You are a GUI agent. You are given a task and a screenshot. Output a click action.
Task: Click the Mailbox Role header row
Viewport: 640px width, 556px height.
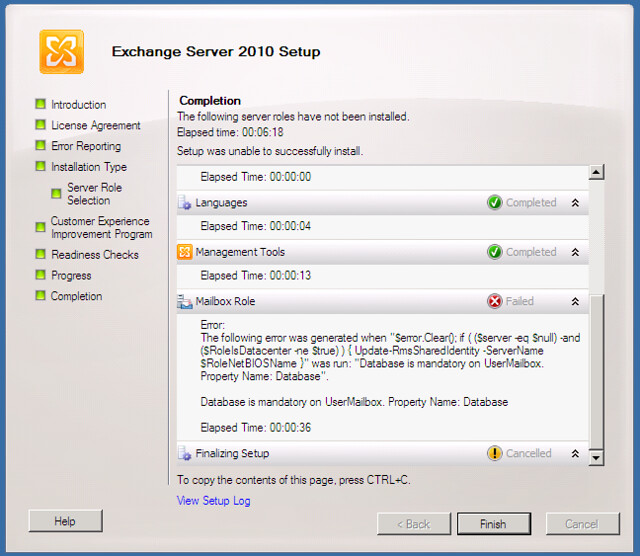382,301
